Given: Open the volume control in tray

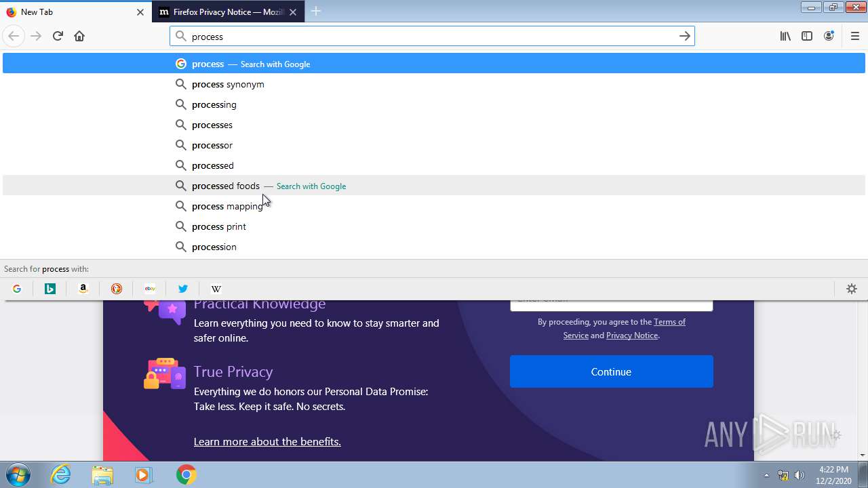Looking at the screenshot, I should point(800,475).
